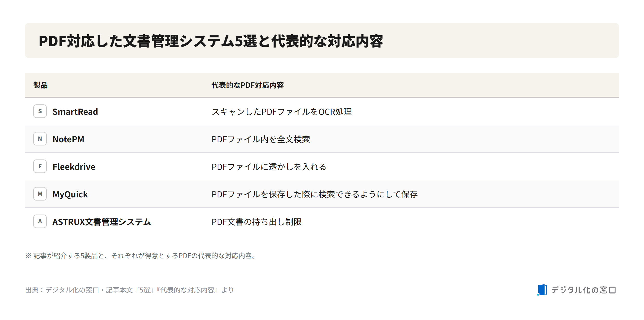Click the blue デジタル化の窓口 logo icon
This screenshot has height=320, width=644.
pos(542,290)
